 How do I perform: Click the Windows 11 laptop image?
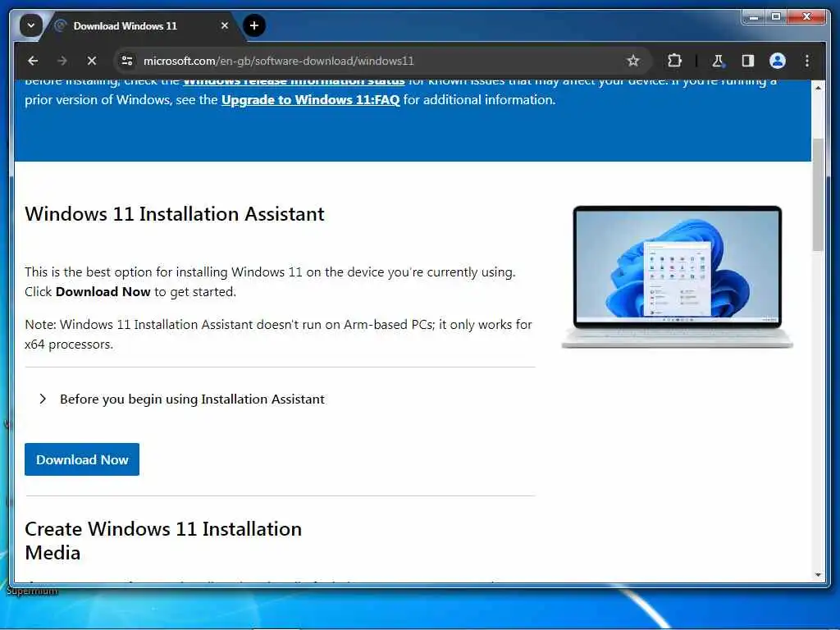click(x=677, y=277)
